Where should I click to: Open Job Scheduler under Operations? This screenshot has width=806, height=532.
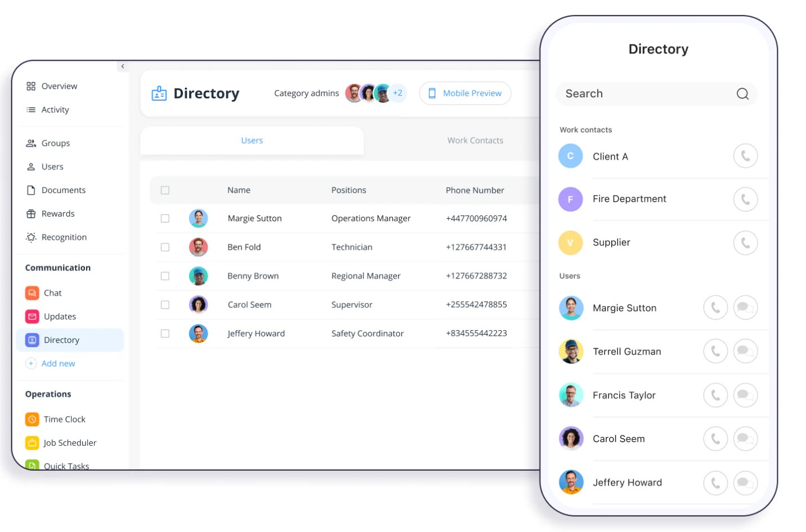pyautogui.click(x=61, y=443)
